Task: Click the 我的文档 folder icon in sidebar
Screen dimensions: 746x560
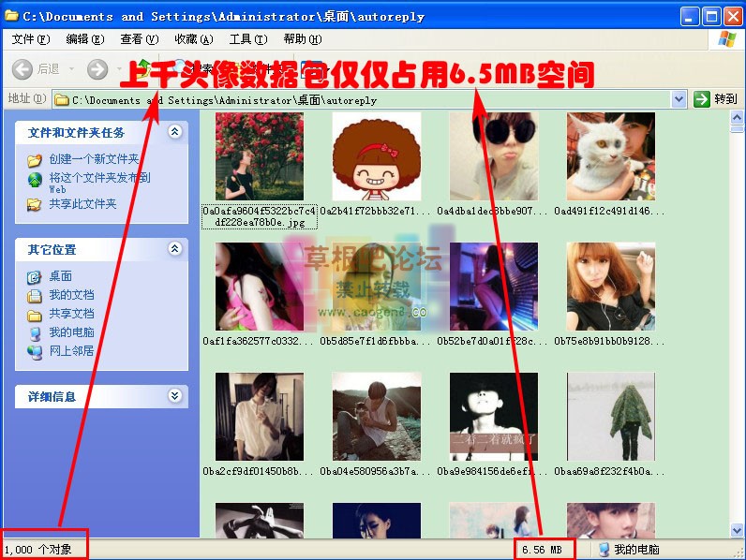Action: 35,296
